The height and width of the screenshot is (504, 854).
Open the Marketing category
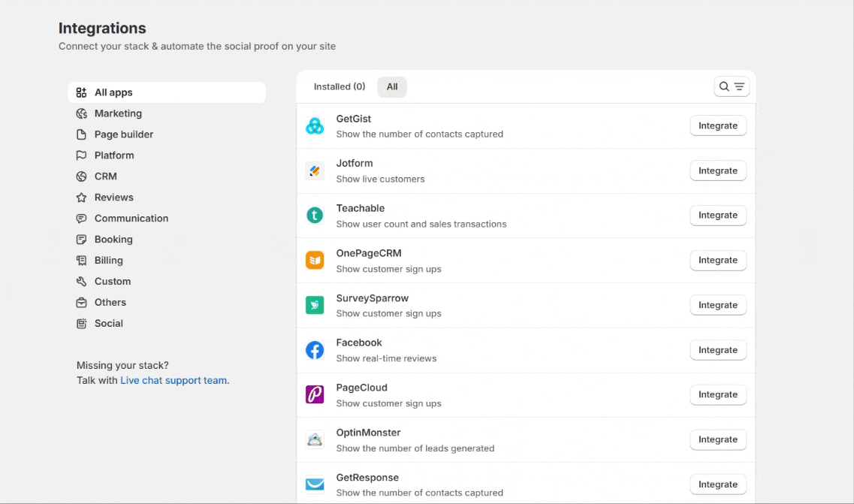tap(118, 113)
